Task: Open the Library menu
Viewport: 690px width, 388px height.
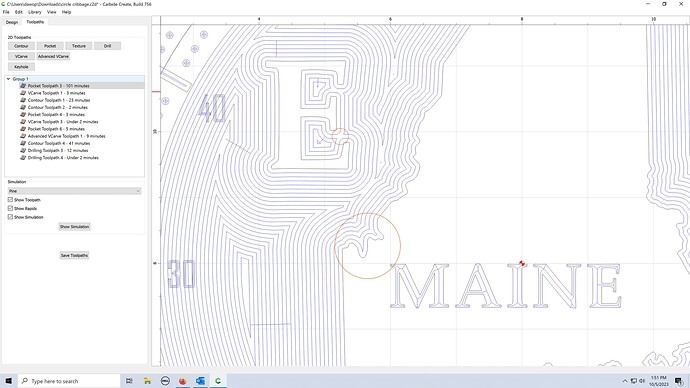Action: point(35,12)
